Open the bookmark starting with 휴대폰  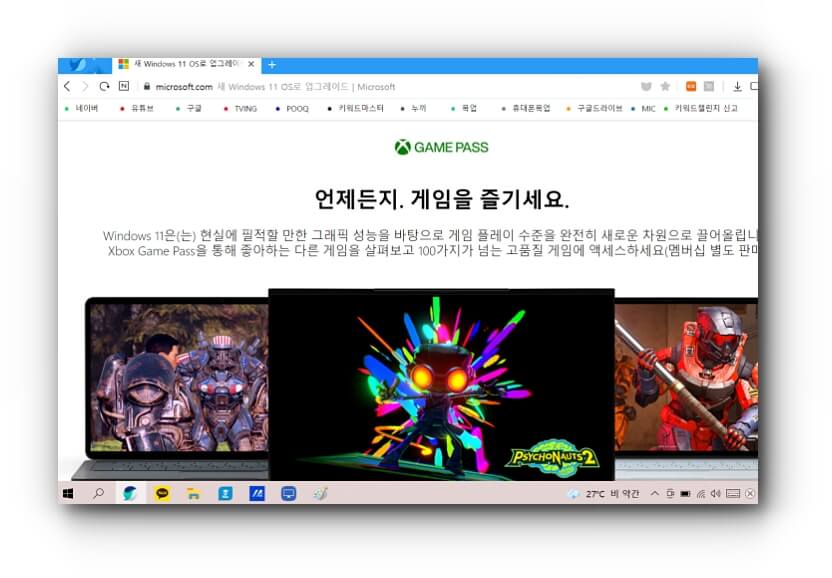(526, 108)
